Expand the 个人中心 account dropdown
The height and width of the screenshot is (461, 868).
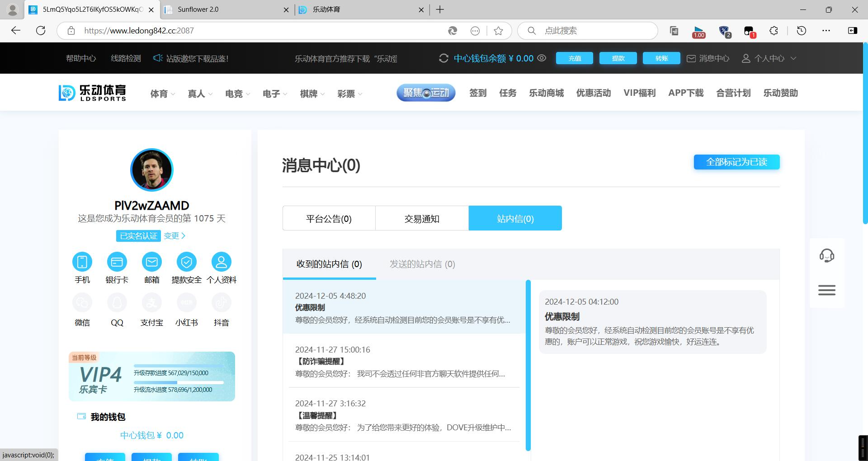[769, 58]
